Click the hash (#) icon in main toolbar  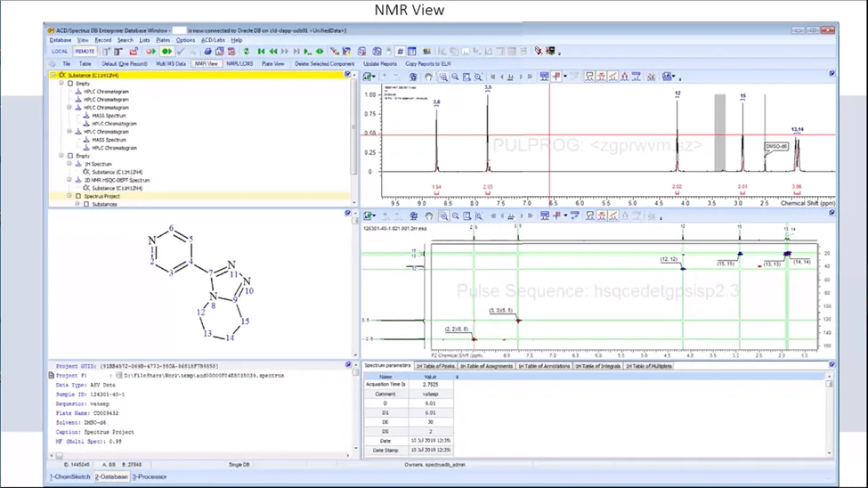click(x=400, y=52)
